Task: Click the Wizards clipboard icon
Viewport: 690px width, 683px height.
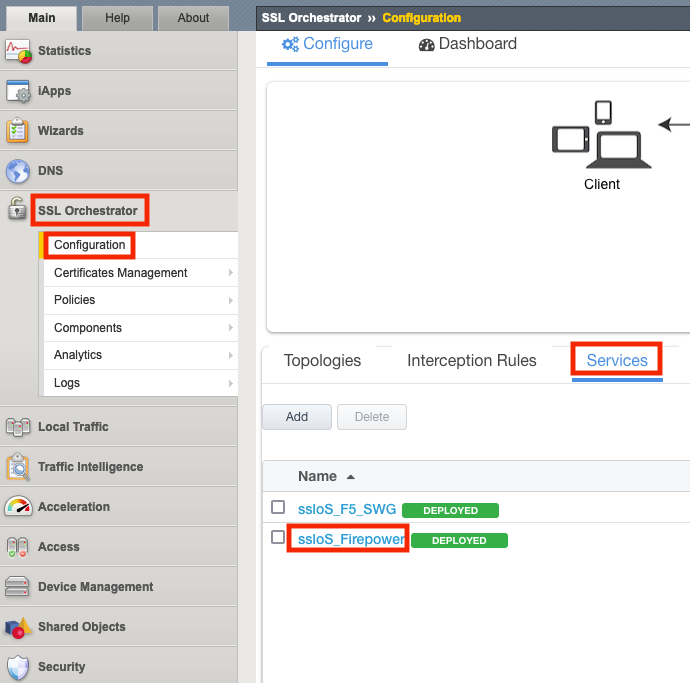Action: pyautogui.click(x=17, y=131)
